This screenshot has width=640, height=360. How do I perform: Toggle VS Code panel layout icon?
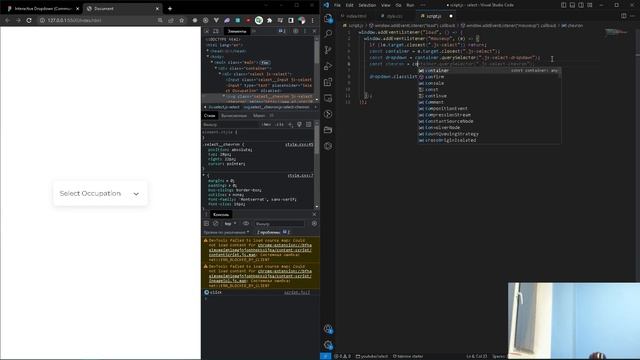(572, 5)
